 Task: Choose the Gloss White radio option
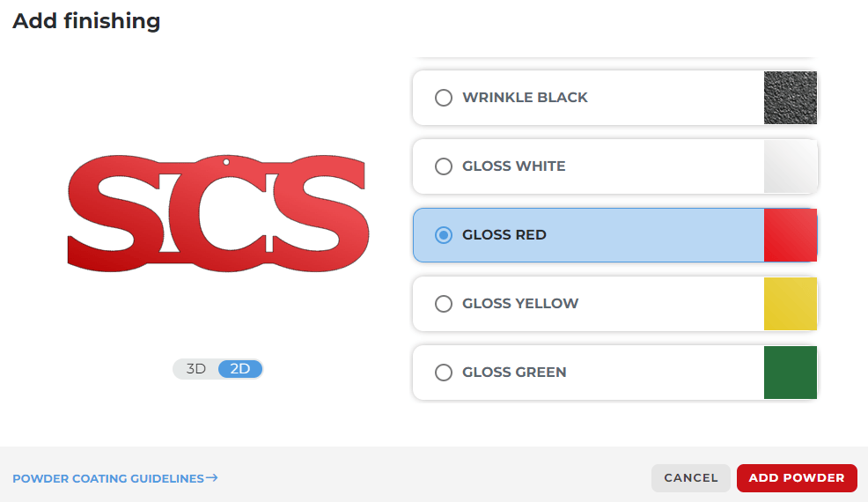pyautogui.click(x=444, y=166)
